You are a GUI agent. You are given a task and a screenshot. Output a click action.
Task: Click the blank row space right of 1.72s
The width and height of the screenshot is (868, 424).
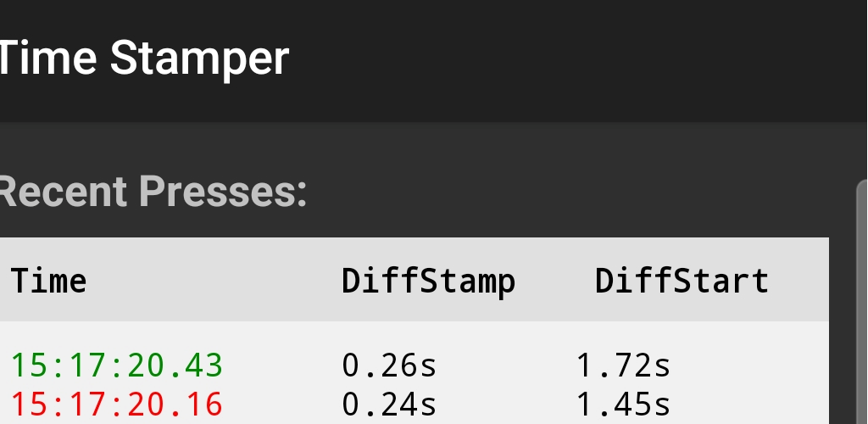point(750,365)
